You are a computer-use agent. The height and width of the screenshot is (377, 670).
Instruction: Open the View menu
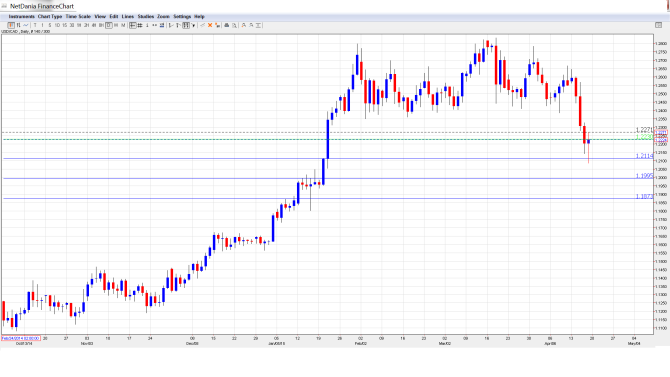pyautogui.click(x=100, y=17)
